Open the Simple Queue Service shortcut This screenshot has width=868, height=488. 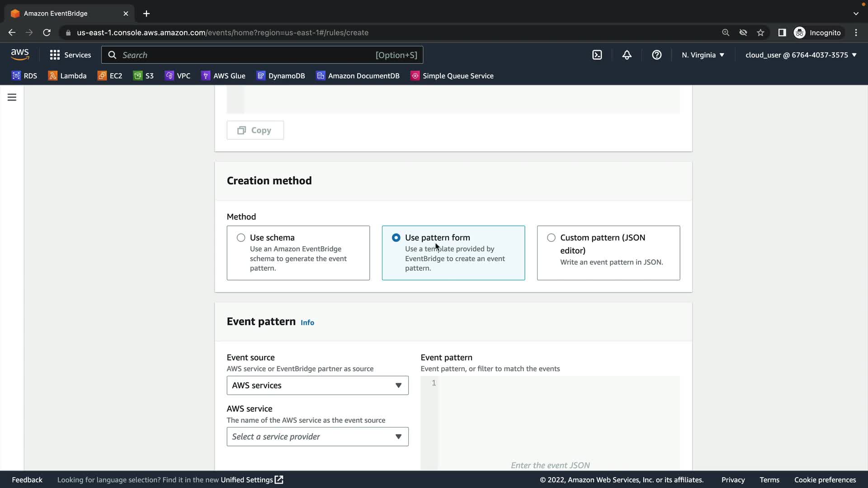coord(452,76)
